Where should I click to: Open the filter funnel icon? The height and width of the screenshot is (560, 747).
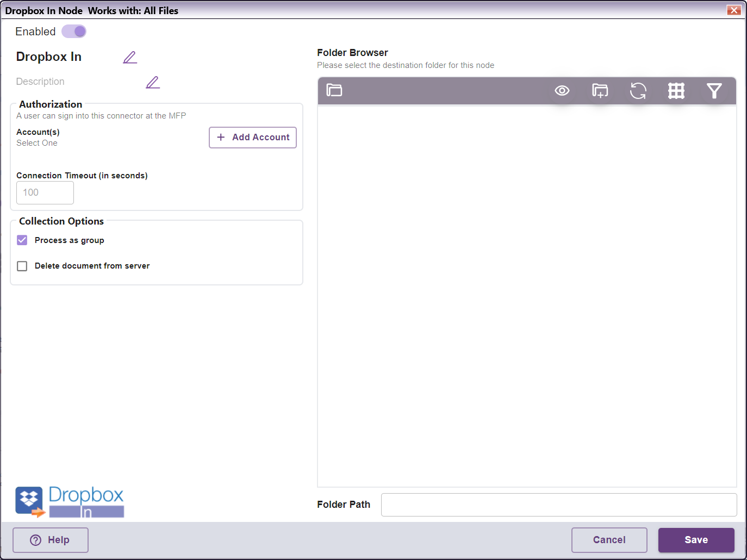coord(714,90)
